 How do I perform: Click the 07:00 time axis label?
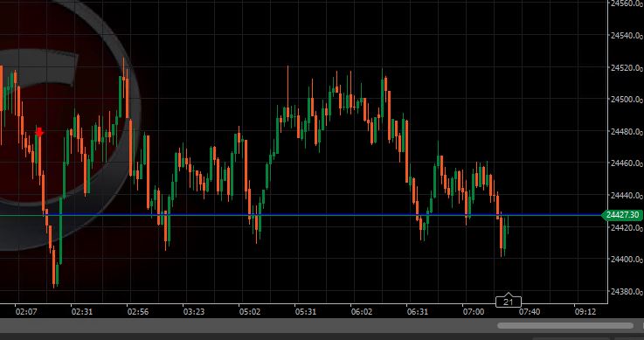pos(473,312)
